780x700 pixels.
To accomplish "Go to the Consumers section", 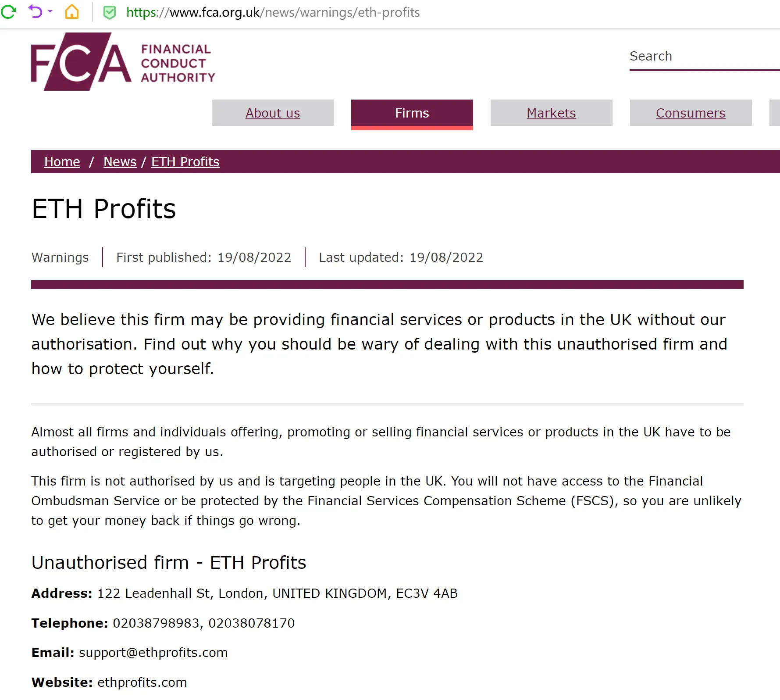I will [x=691, y=113].
